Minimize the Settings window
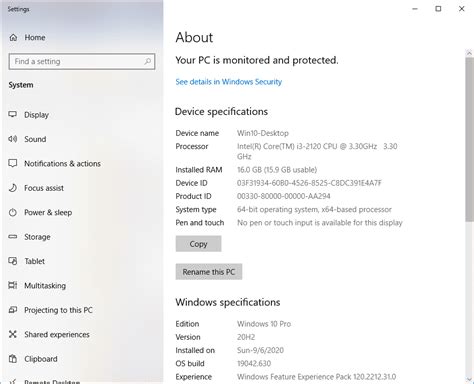Viewport: 474px width, 384px height. [x=415, y=9]
